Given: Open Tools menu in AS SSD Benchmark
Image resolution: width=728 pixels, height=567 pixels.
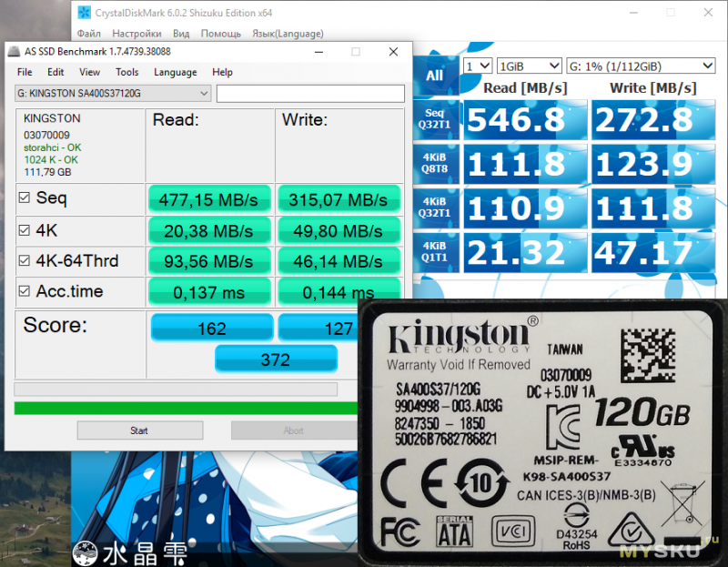Looking at the screenshot, I should (x=127, y=72).
